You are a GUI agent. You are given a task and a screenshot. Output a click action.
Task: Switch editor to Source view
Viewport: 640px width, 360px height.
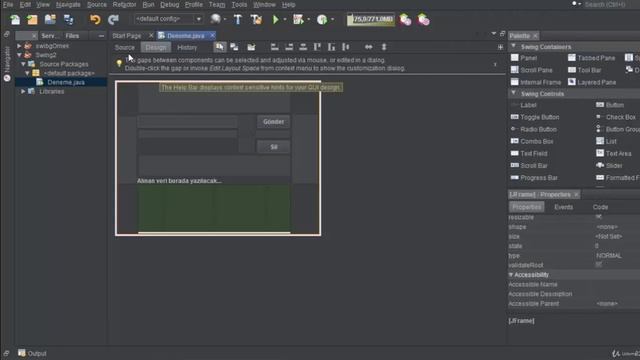click(124, 47)
